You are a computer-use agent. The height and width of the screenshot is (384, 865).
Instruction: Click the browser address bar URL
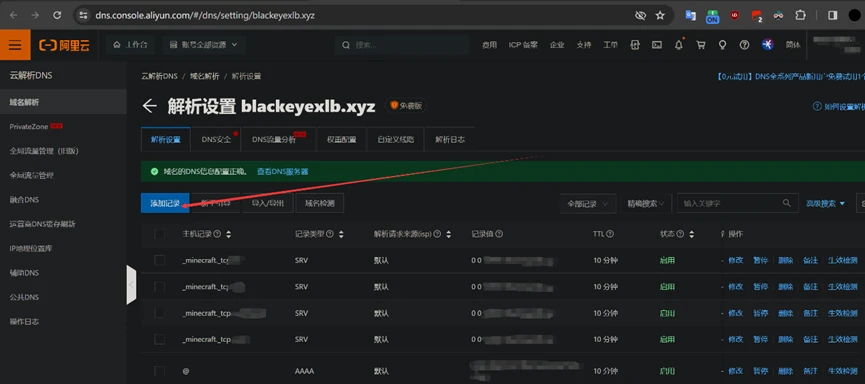coord(205,15)
